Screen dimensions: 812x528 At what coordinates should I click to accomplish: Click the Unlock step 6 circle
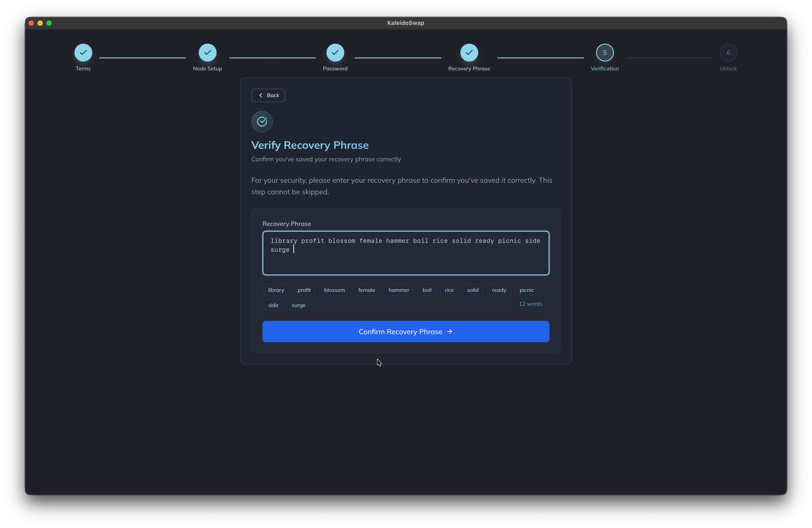pyautogui.click(x=728, y=53)
